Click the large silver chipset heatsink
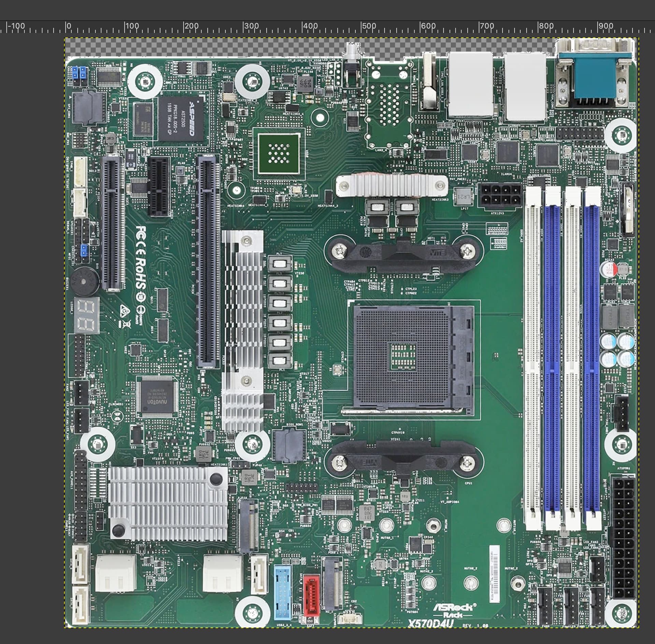 168,504
